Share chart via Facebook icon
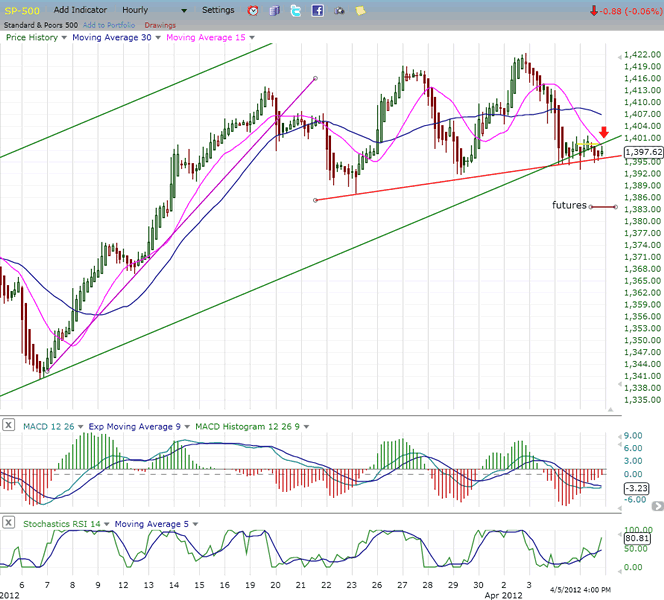Image resolution: width=664 pixels, height=600 pixels. tap(317, 11)
